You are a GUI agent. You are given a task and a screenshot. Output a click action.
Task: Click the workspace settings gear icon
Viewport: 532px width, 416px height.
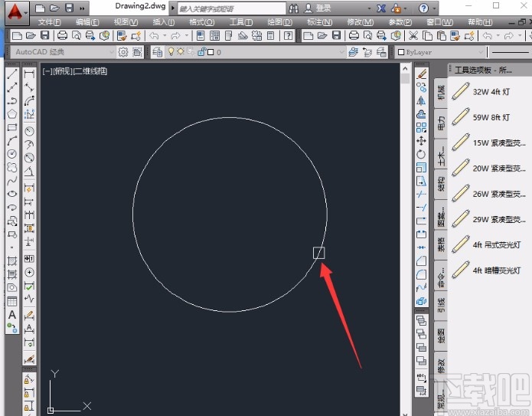pyautogui.click(x=123, y=52)
